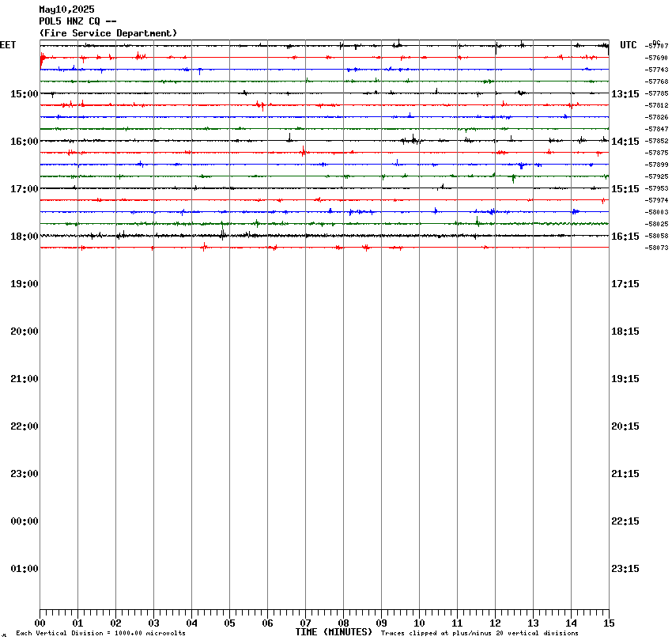Screen dimensions: 672x644
Task: Click the 16:15 UTC time label
Action: pyautogui.click(x=625, y=237)
